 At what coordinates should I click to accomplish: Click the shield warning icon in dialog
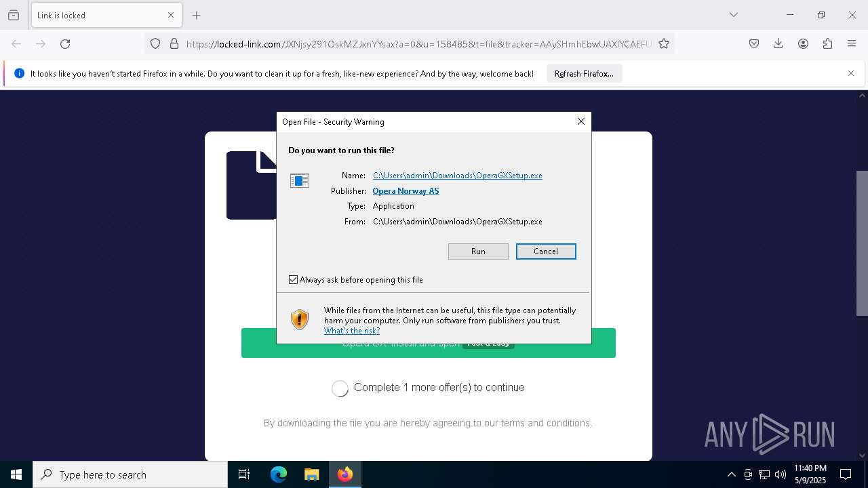click(299, 319)
